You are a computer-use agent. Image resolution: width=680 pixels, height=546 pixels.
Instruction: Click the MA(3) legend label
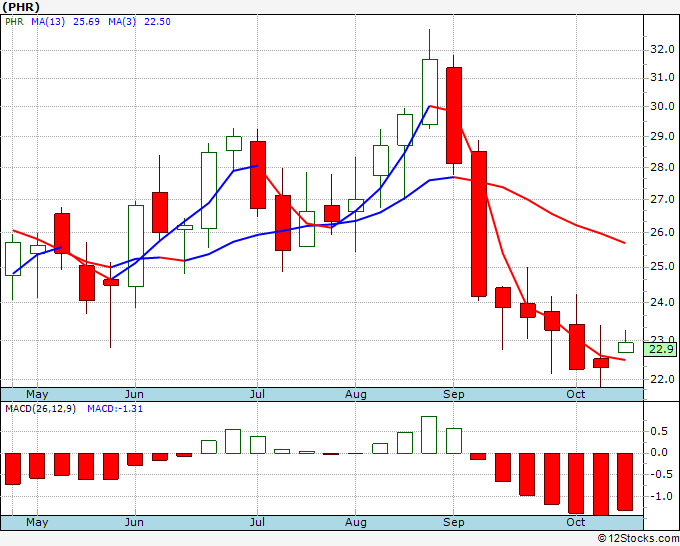[122, 22]
